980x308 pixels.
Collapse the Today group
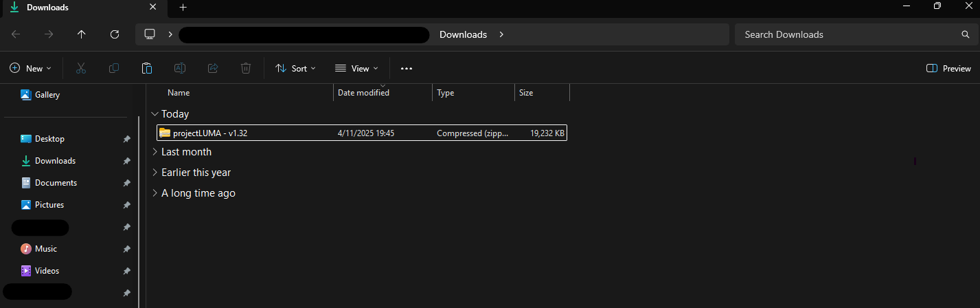click(x=155, y=114)
